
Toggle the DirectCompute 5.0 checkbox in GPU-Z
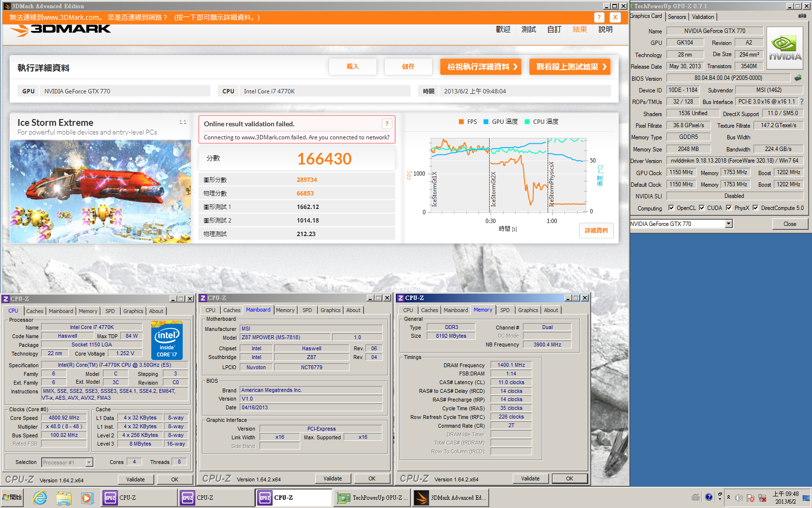[755, 208]
